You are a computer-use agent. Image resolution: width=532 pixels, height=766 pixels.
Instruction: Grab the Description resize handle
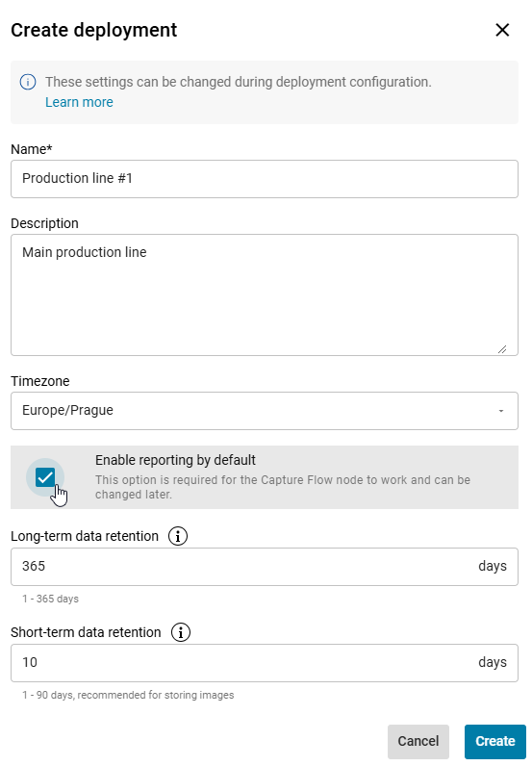pos(502,348)
